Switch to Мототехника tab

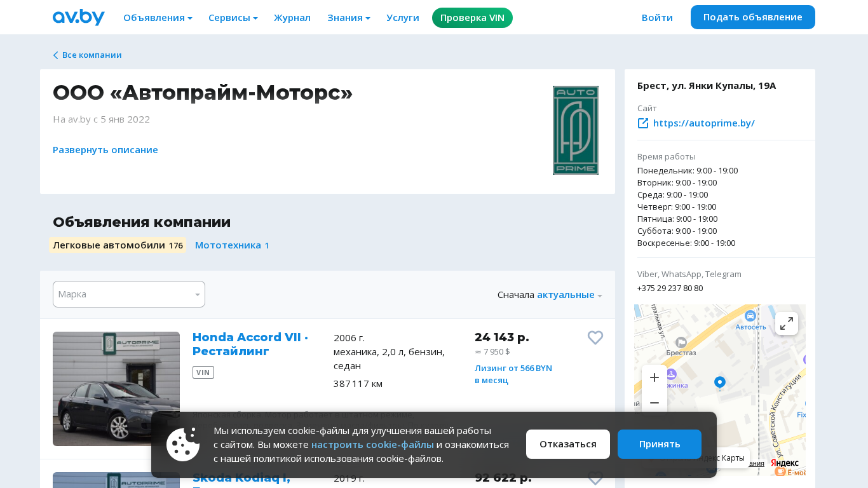click(x=232, y=245)
